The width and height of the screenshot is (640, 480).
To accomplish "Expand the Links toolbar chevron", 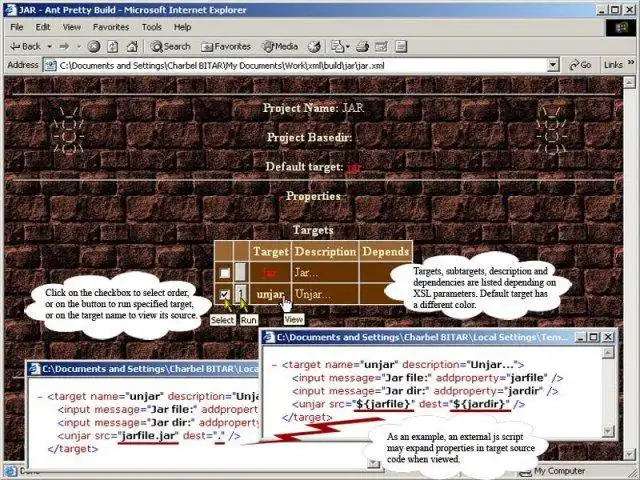I will [631, 62].
